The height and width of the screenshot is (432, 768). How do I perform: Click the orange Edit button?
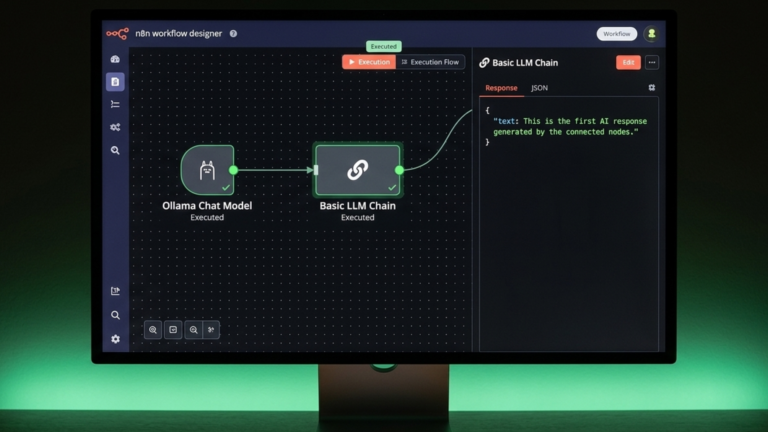coord(628,63)
